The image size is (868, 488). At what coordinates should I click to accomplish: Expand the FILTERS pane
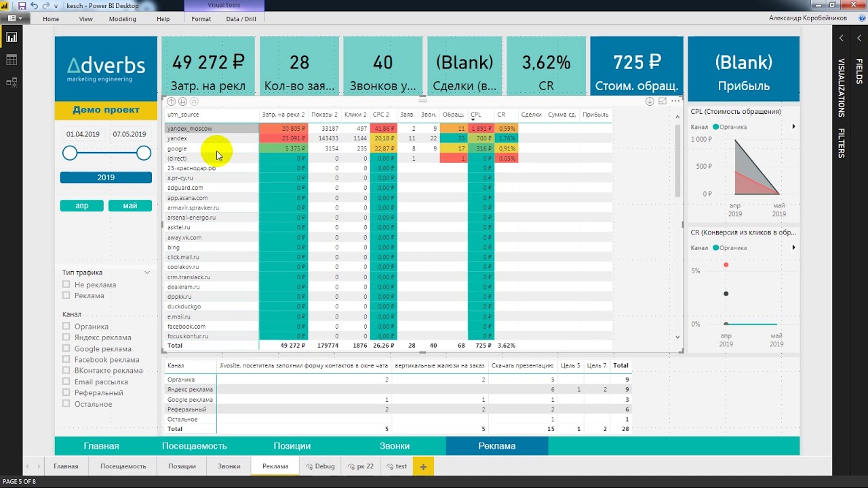point(842,144)
